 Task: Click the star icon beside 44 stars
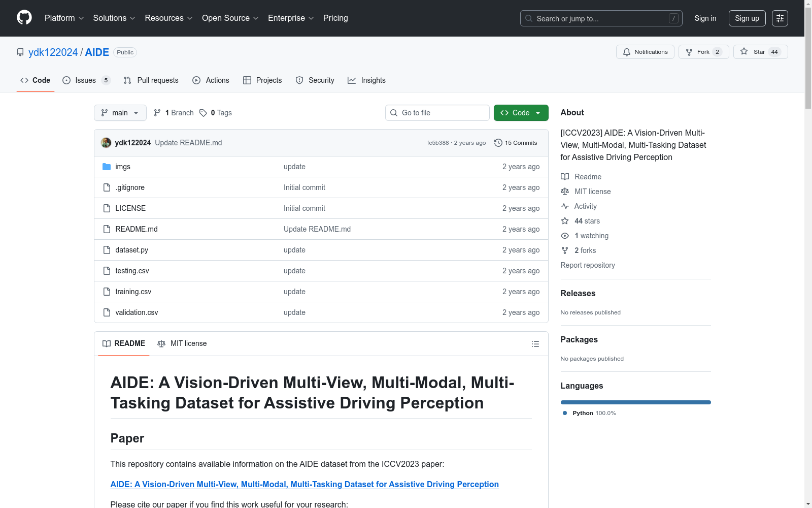[x=565, y=221]
